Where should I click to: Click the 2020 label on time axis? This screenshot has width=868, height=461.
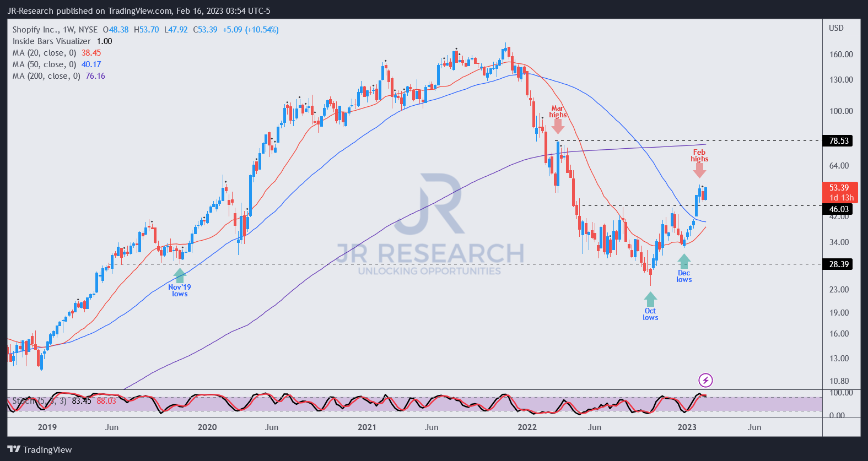[207, 427]
